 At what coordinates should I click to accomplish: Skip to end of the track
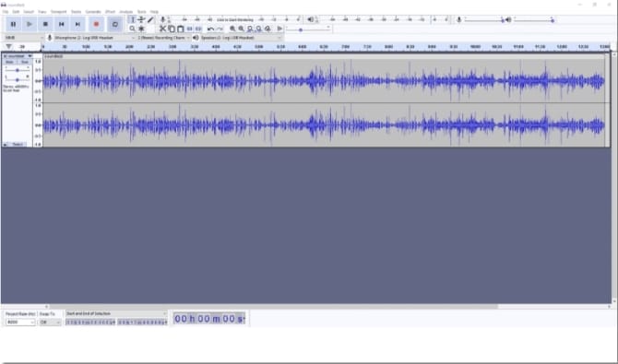pos(77,24)
